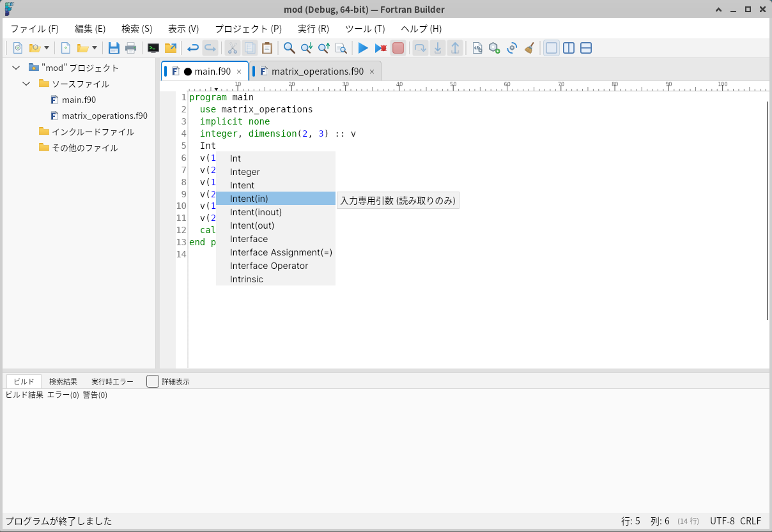Open the 検索 (S) menu
Image resolution: width=772 pixels, height=532 pixels.
(x=137, y=29)
